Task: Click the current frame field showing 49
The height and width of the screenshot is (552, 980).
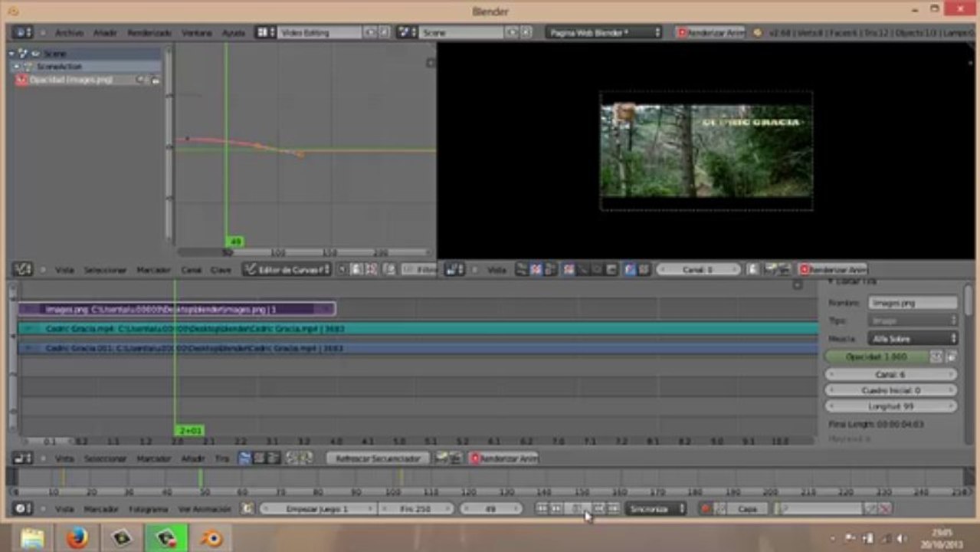Action: 491,509
